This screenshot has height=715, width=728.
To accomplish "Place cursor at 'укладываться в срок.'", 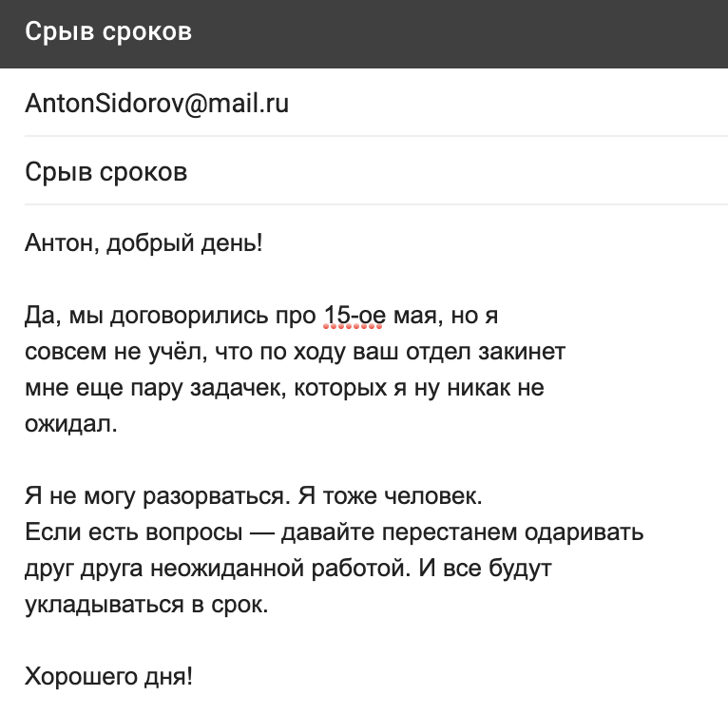I will click(x=146, y=605).
